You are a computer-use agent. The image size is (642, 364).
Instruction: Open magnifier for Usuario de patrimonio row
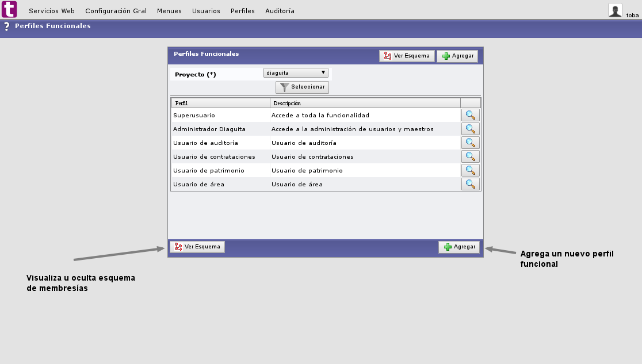click(x=471, y=170)
